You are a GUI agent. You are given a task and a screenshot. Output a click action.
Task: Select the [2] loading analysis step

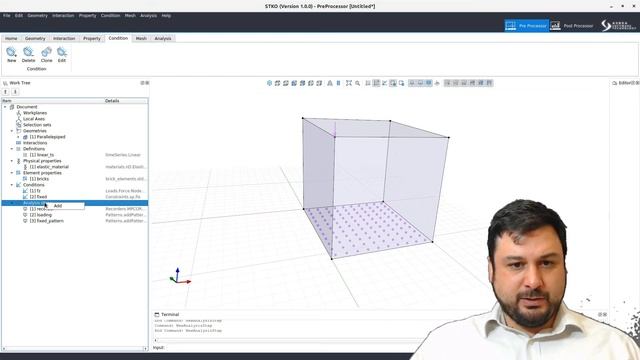(40, 215)
